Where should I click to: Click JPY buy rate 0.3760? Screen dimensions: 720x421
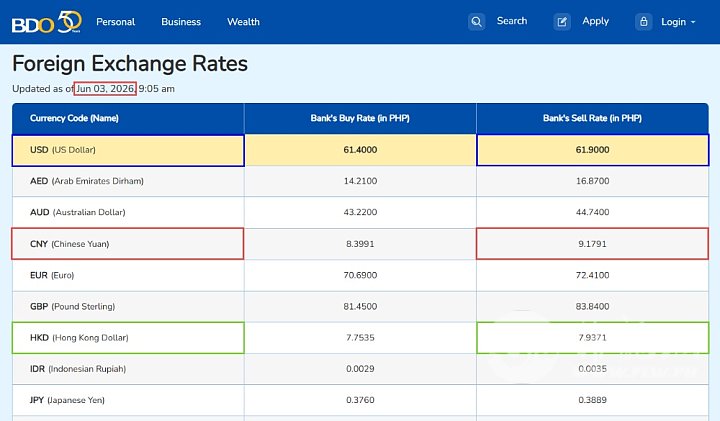[360, 400]
